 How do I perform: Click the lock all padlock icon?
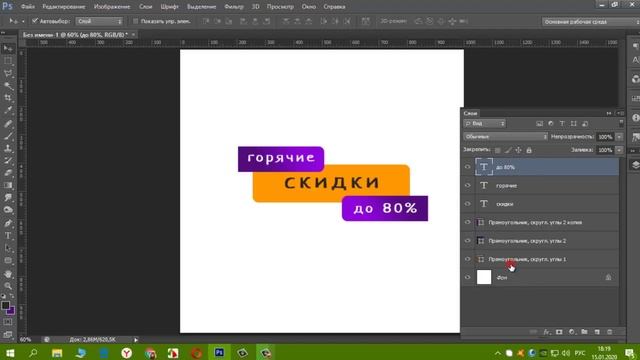[529, 150]
